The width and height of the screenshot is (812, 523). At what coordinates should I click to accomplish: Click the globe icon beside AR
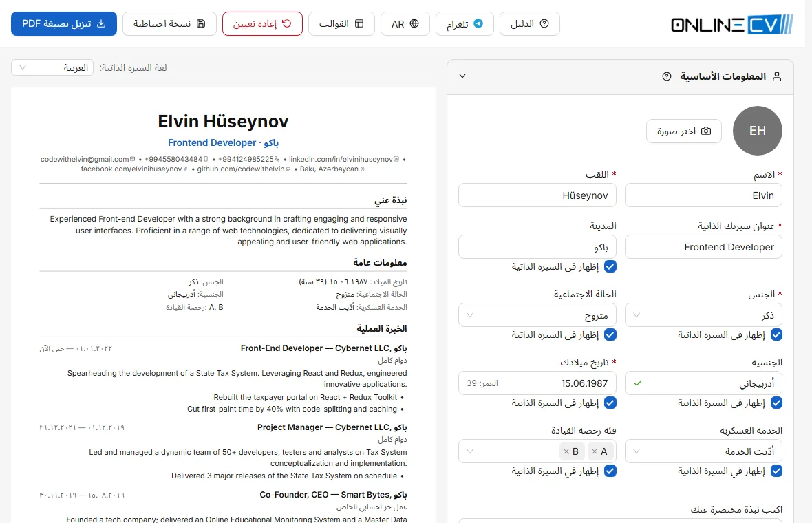click(x=414, y=24)
